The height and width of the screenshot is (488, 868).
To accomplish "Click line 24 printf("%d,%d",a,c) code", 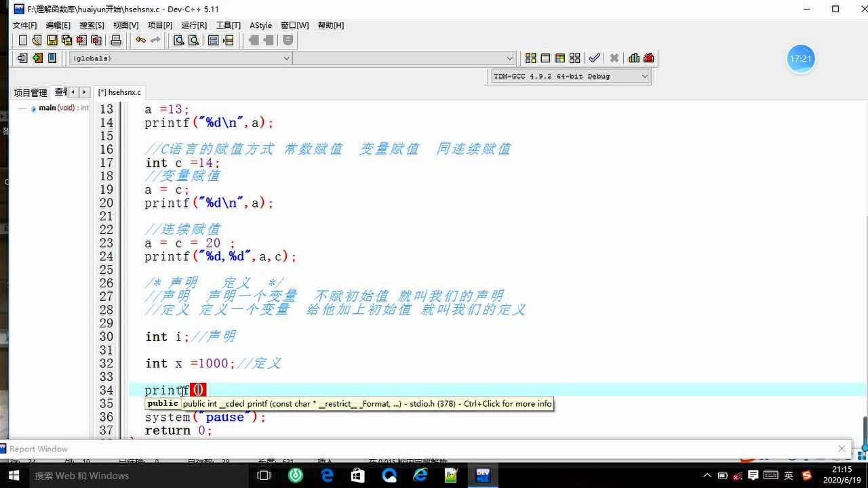I will (x=220, y=256).
